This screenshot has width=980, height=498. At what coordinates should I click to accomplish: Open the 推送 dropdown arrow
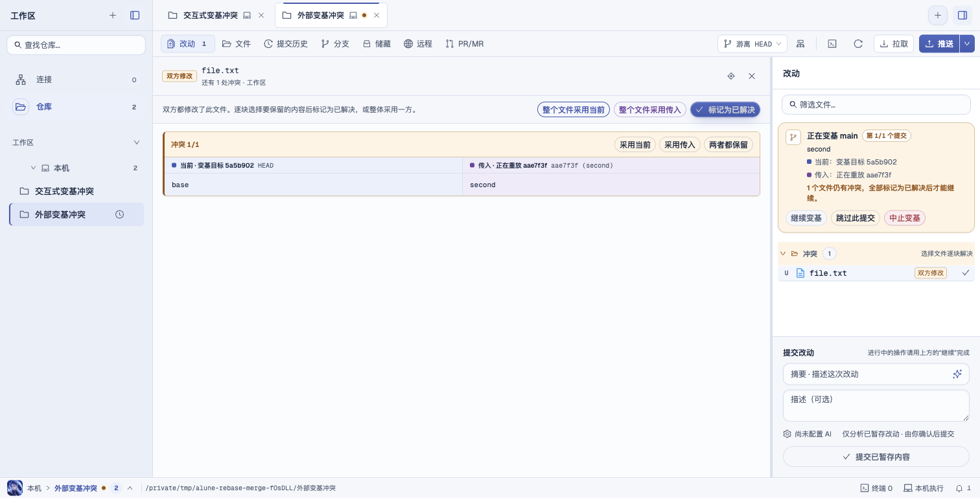pyautogui.click(x=966, y=43)
